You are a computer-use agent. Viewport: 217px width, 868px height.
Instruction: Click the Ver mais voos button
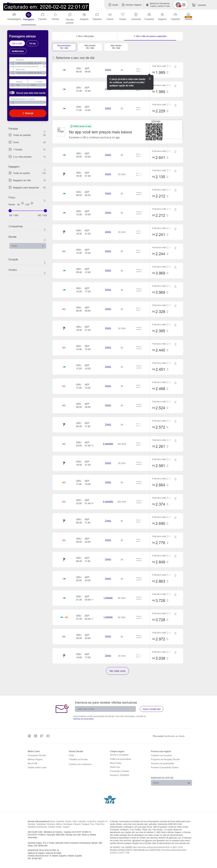coord(117,671)
